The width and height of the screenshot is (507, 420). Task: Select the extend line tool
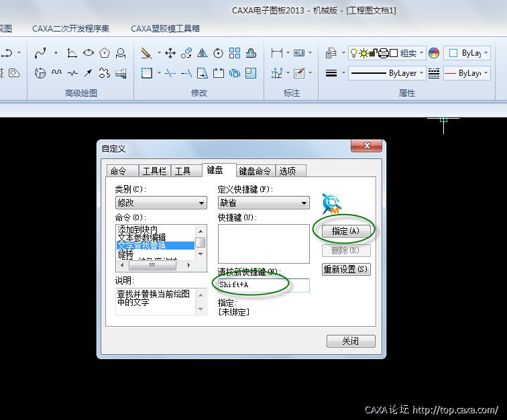click(x=186, y=73)
